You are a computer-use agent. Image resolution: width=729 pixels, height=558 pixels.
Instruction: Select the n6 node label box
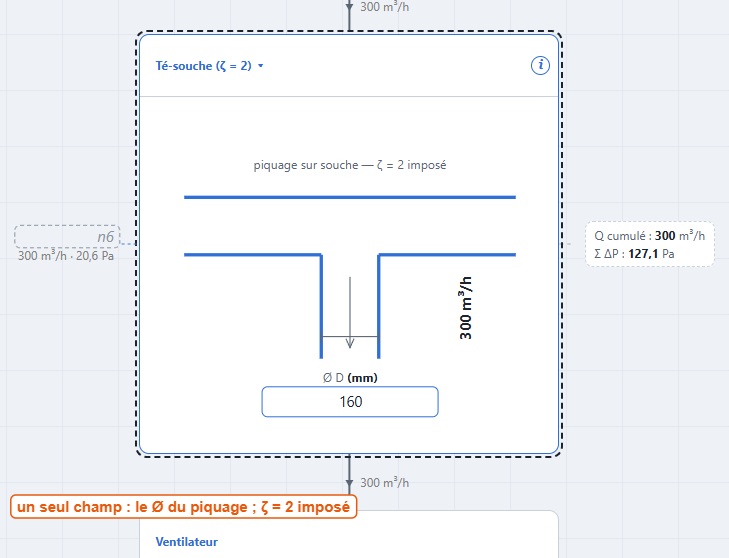[67, 237]
